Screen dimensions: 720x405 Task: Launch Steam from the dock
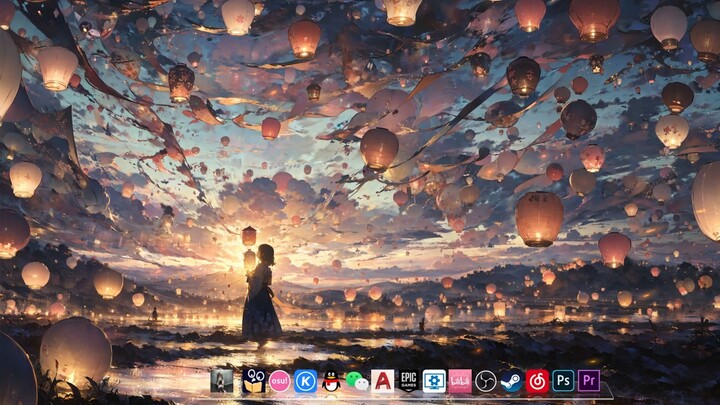512,381
